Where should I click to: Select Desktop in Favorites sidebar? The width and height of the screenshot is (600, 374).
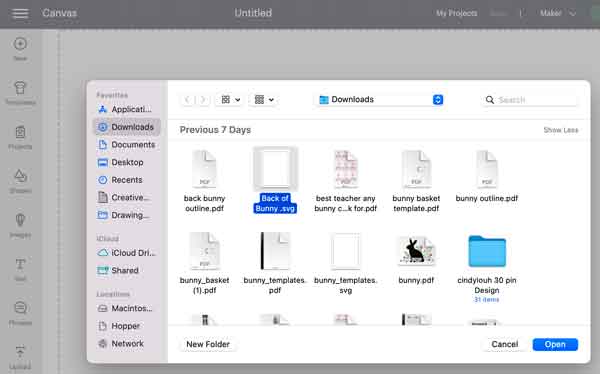click(127, 162)
